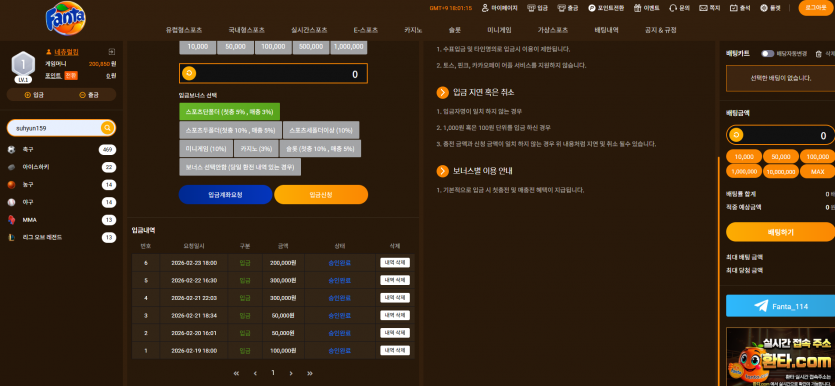
Task: Click the blue 입금계좌요청 button
Action: coord(225,195)
